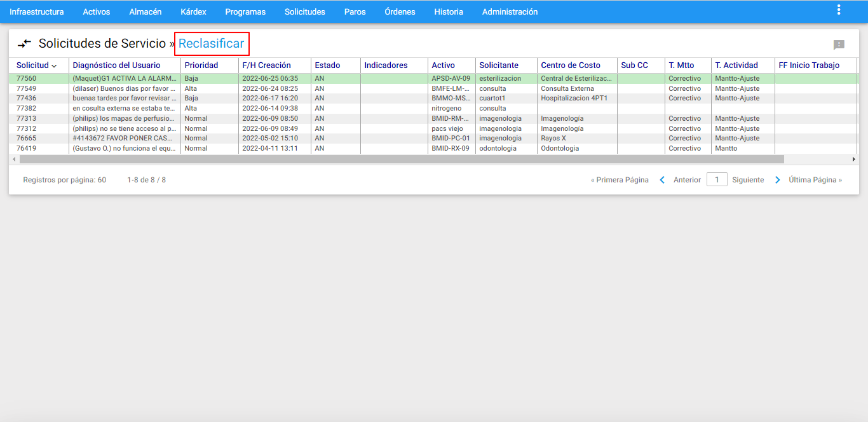The height and width of the screenshot is (422, 868).
Task: Click the Rayos X cost center cell
Action: [577, 139]
